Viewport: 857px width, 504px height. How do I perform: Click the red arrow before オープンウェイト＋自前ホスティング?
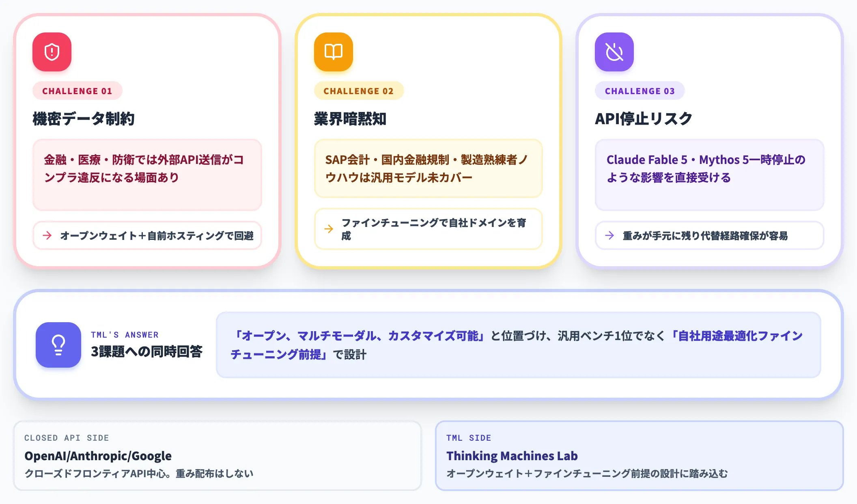click(x=47, y=235)
